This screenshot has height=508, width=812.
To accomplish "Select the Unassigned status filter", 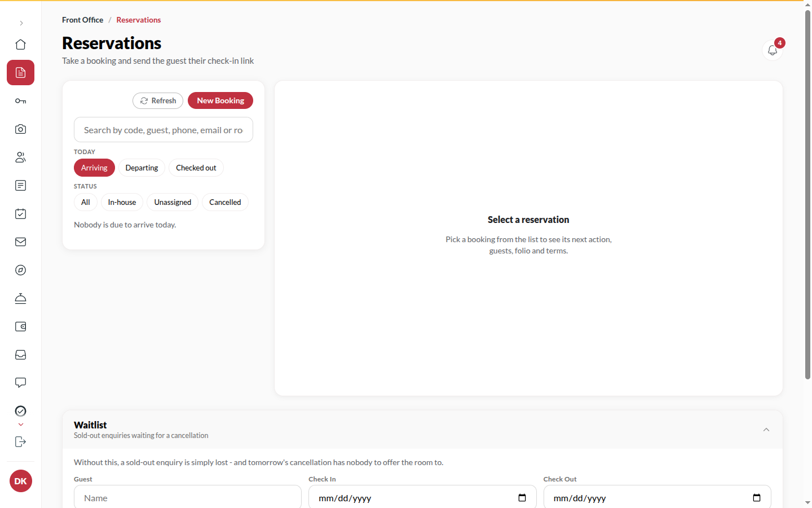I will tap(173, 202).
